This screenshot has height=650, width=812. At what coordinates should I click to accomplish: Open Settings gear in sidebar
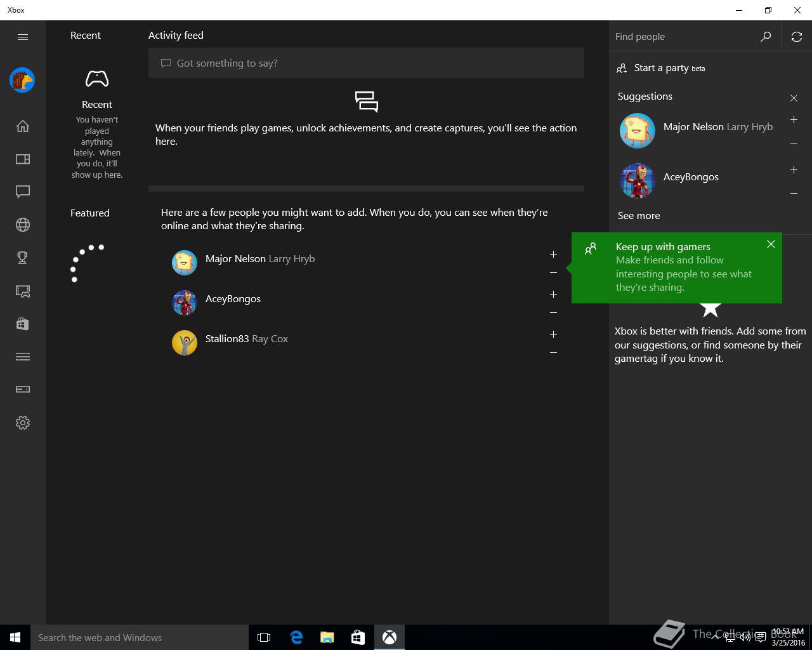pos(23,423)
